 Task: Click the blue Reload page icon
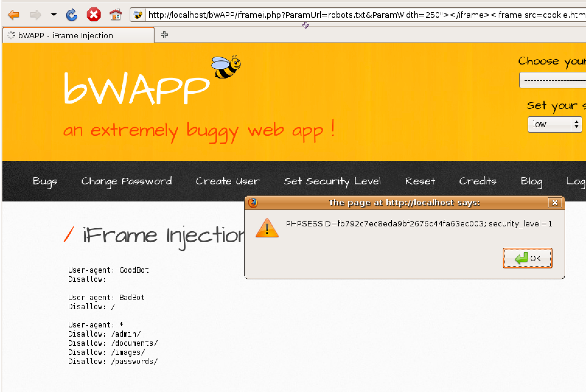(72, 15)
